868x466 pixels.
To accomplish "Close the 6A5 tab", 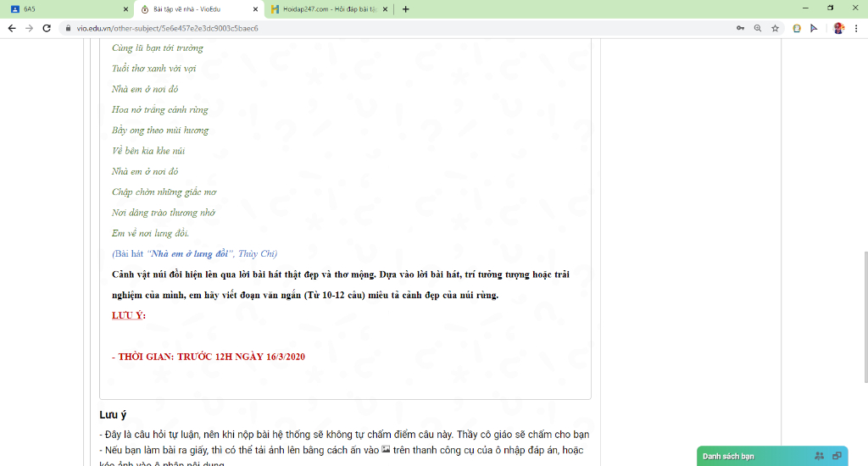I will [125, 9].
